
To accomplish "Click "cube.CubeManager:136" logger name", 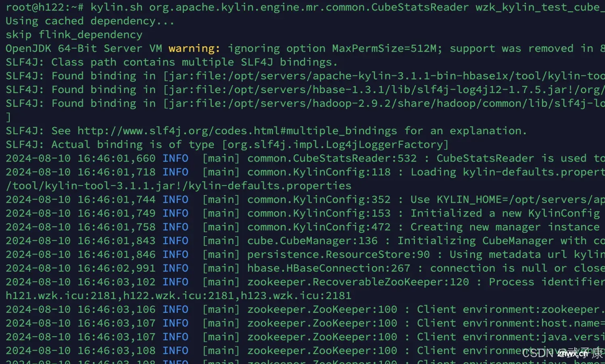I will pyautogui.click(x=313, y=241).
